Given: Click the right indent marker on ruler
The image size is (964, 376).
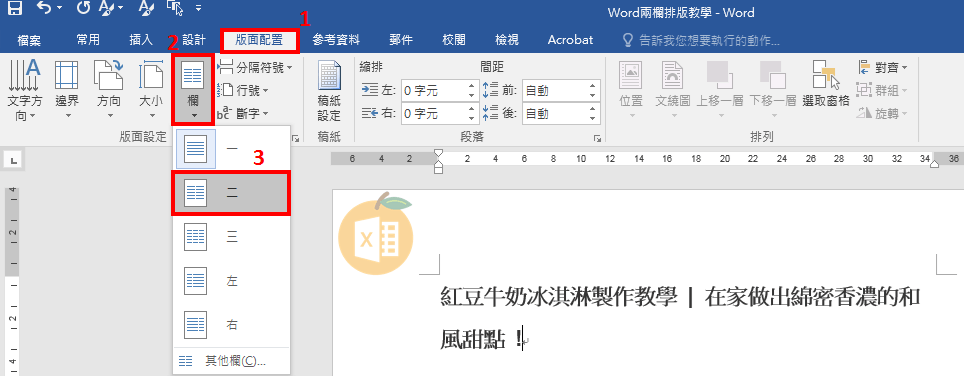Looking at the screenshot, I should [934, 163].
